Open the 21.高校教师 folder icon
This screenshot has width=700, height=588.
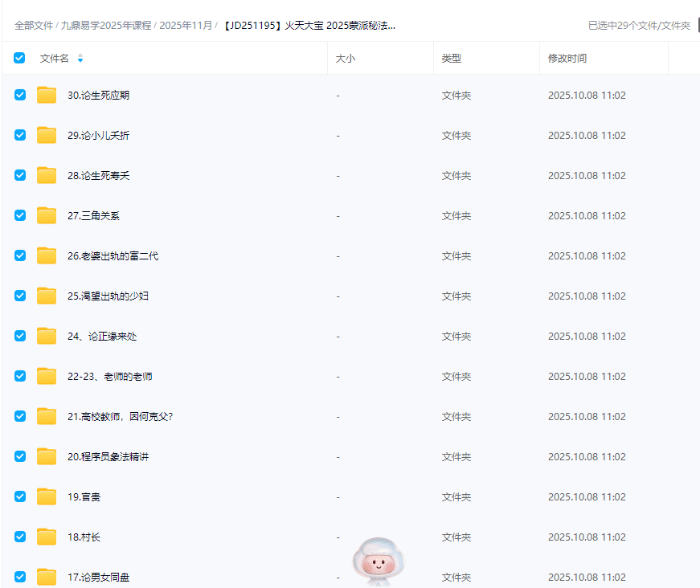[x=47, y=416]
